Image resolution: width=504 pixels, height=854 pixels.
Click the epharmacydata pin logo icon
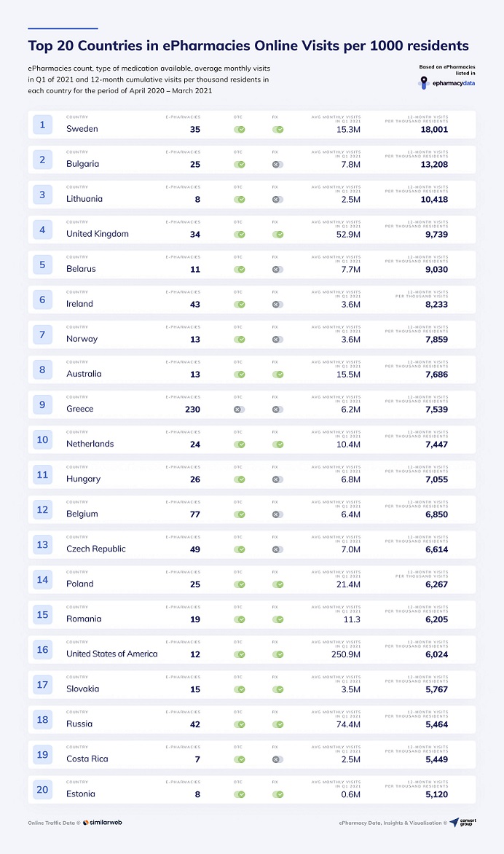(x=423, y=83)
